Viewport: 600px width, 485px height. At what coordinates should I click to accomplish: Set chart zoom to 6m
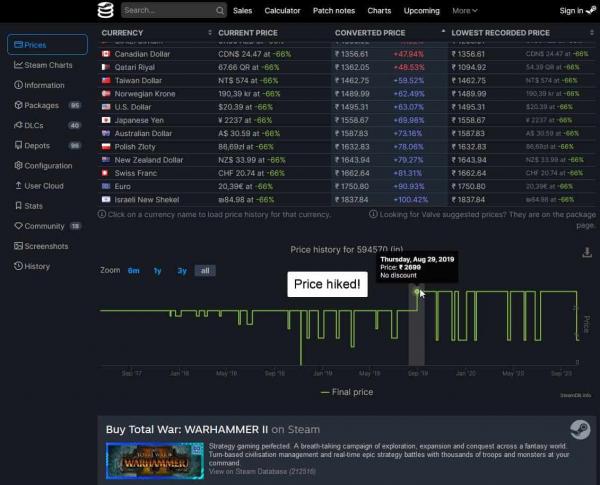tap(134, 271)
